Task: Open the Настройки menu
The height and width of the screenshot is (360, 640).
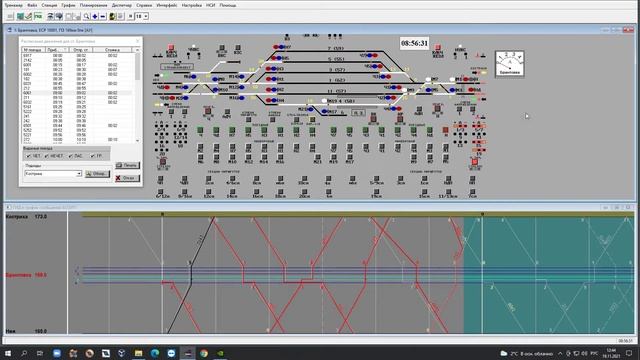Action: (192, 5)
